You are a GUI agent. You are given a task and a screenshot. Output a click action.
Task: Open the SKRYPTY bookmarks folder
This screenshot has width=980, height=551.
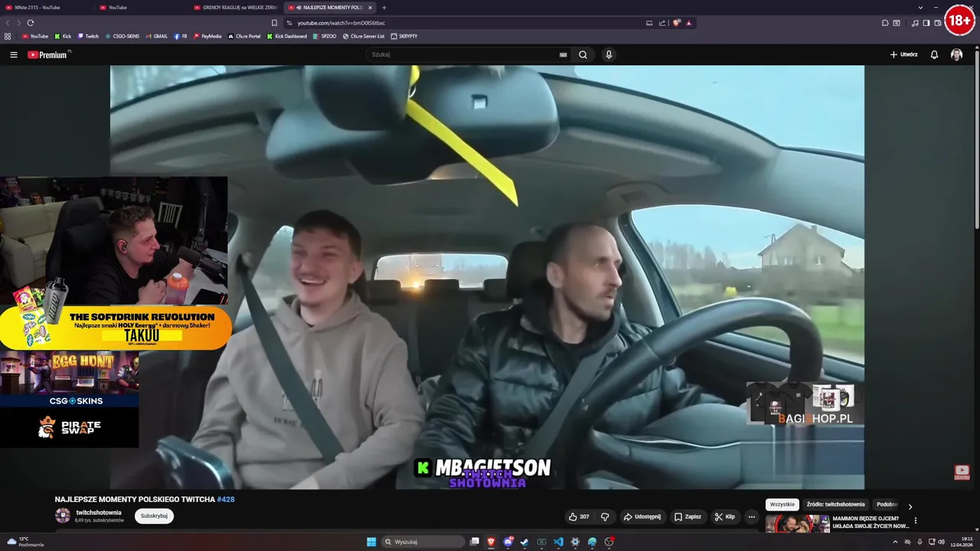click(404, 36)
